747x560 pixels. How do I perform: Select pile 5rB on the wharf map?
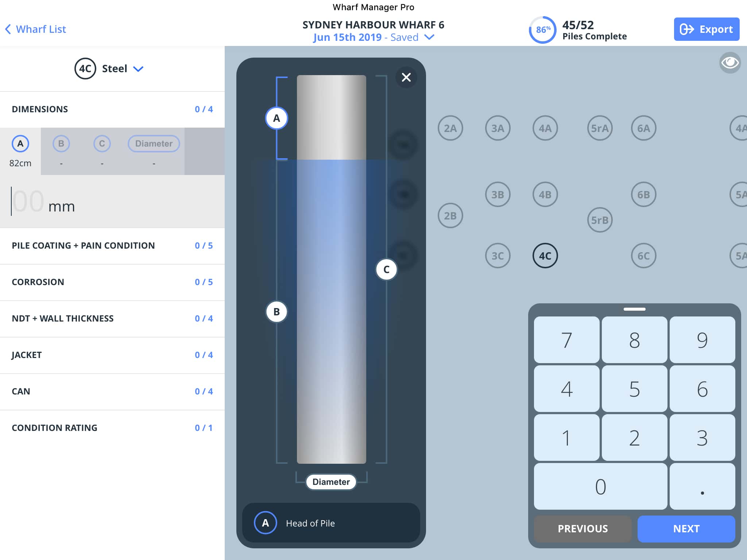600,220
